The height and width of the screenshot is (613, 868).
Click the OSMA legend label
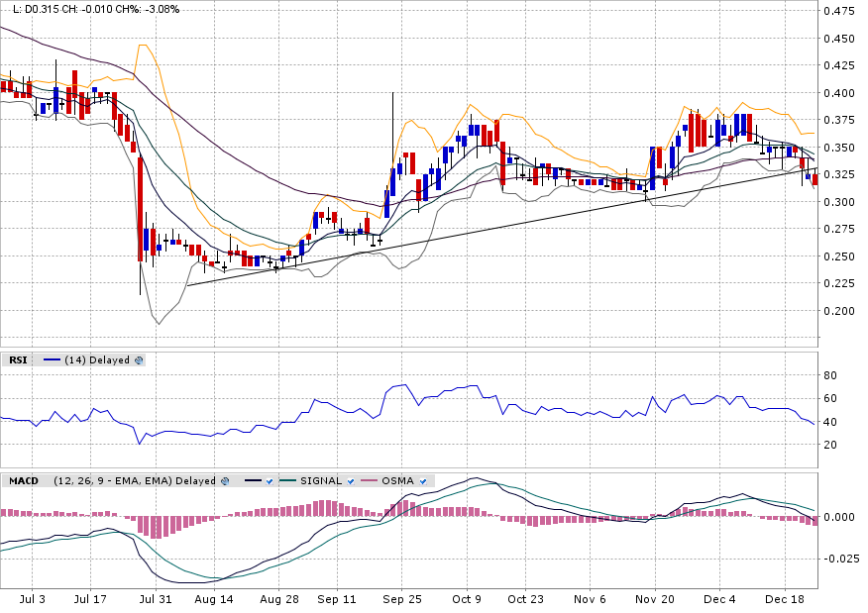click(397, 481)
